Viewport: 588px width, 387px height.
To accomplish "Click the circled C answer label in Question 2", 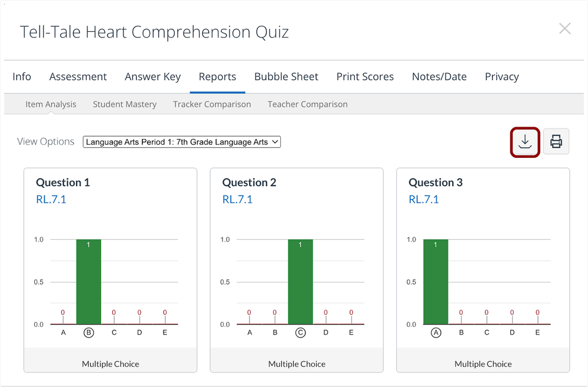I will pos(300,333).
